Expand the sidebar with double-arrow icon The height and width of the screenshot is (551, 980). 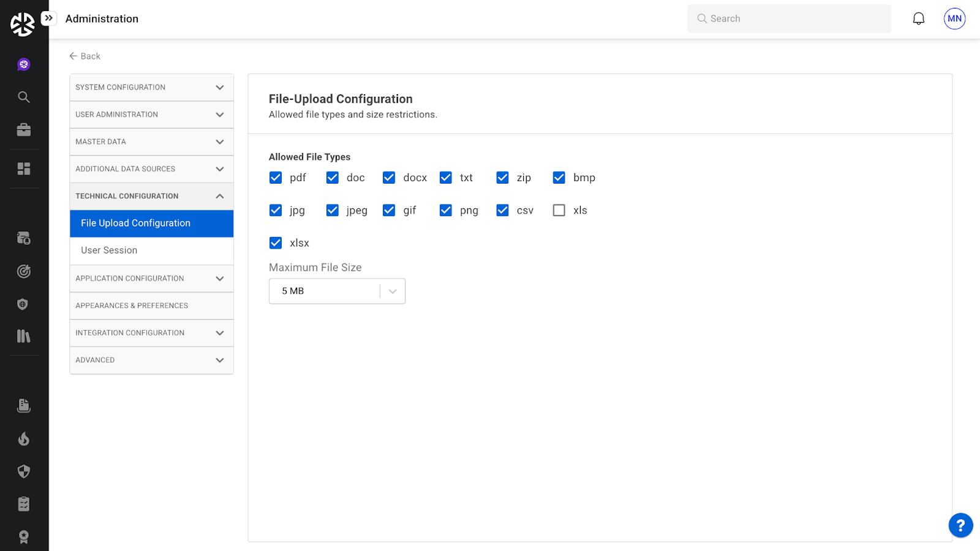[x=49, y=18]
